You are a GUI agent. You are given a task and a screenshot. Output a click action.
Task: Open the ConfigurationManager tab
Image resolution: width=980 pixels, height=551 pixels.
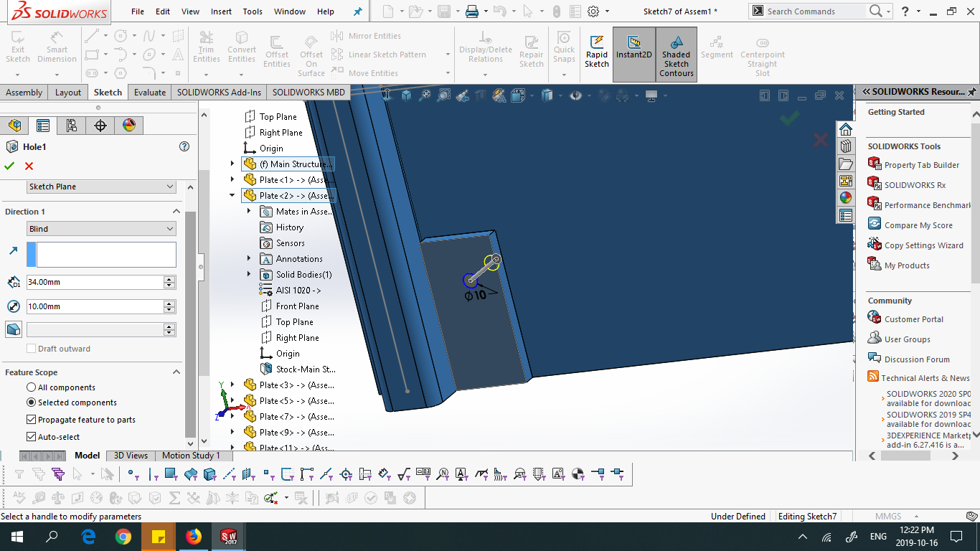[72, 126]
